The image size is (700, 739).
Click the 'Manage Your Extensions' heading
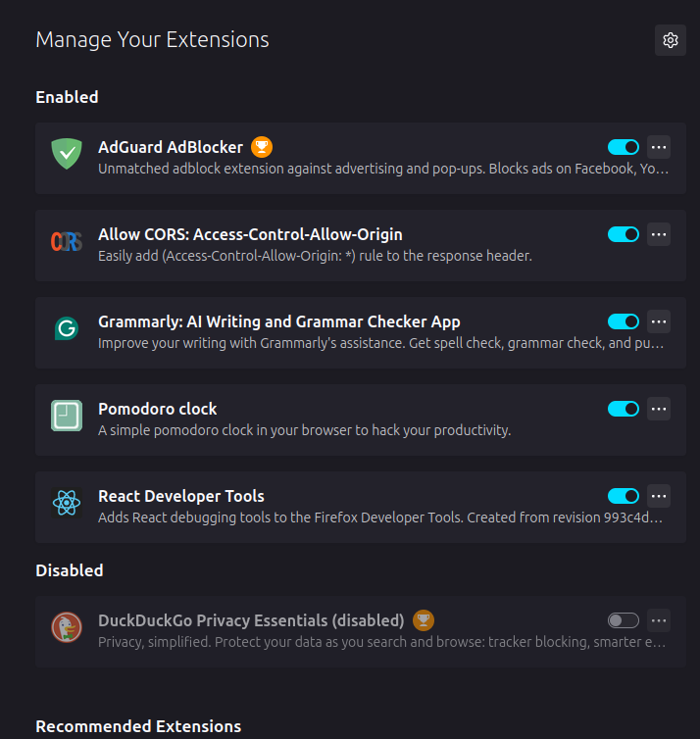pyautogui.click(x=152, y=39)
